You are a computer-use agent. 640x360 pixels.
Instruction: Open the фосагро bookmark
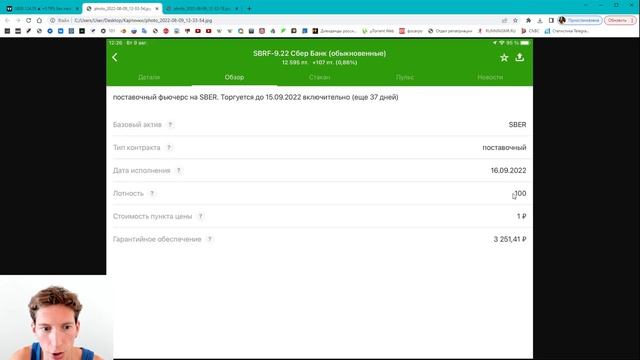(411, 31)
